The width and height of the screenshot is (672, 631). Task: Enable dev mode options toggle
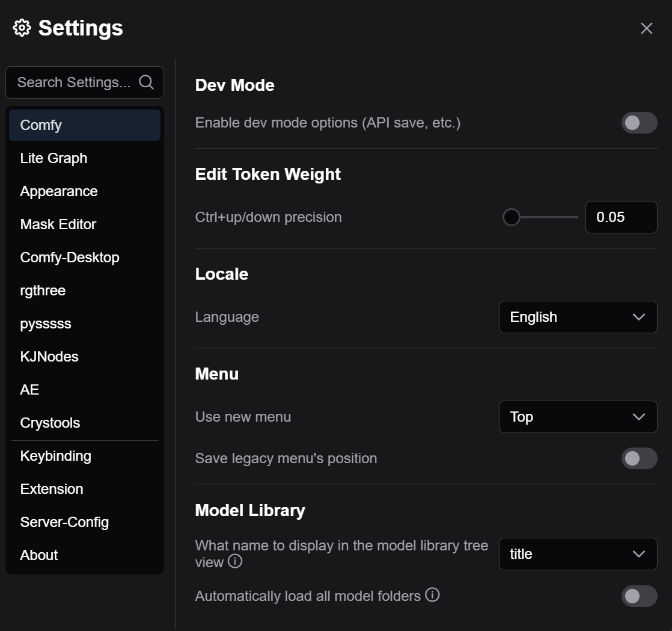(x=639, y=123)
